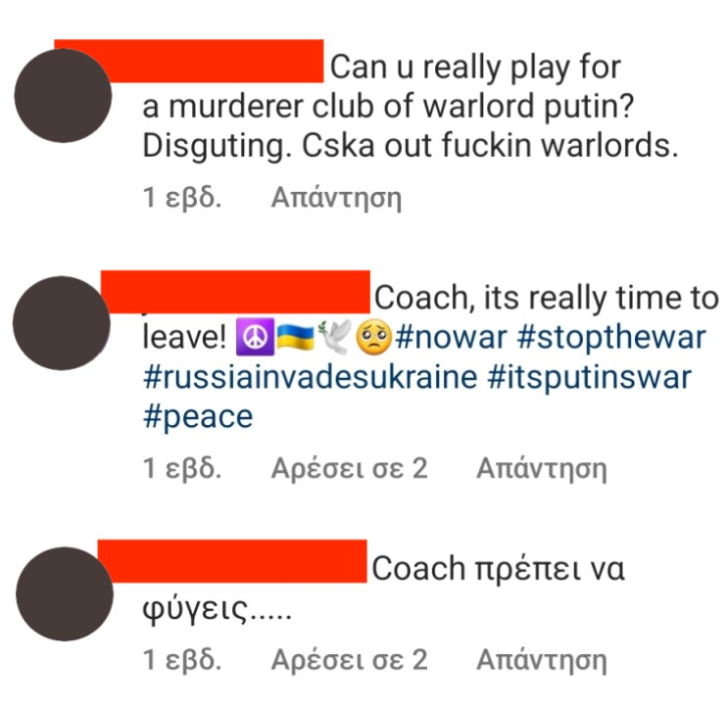Select redacted username of the first comment
The image size is (728, 707).
[189, 62]
